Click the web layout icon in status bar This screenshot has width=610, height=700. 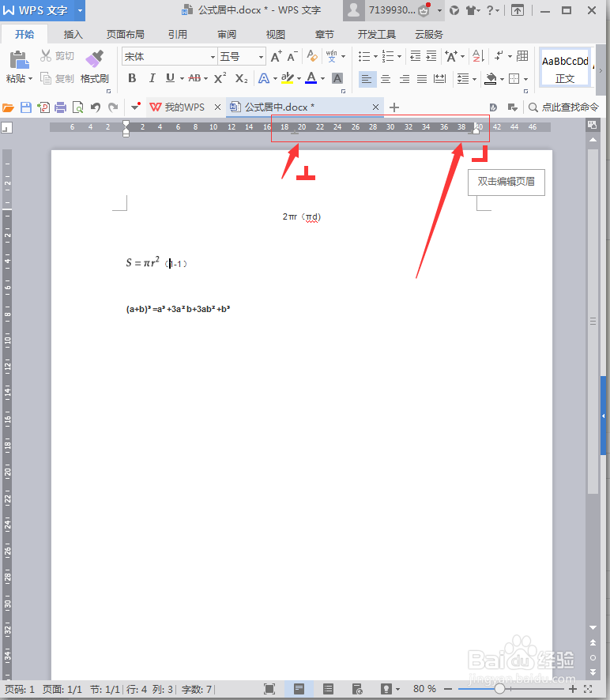357,689
